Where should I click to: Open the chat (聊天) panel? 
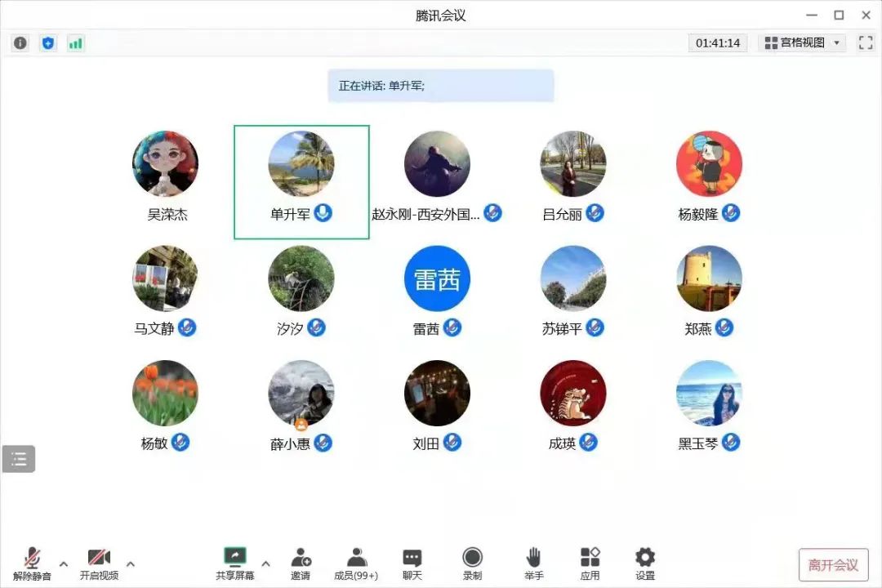click(x=412, y=563)
